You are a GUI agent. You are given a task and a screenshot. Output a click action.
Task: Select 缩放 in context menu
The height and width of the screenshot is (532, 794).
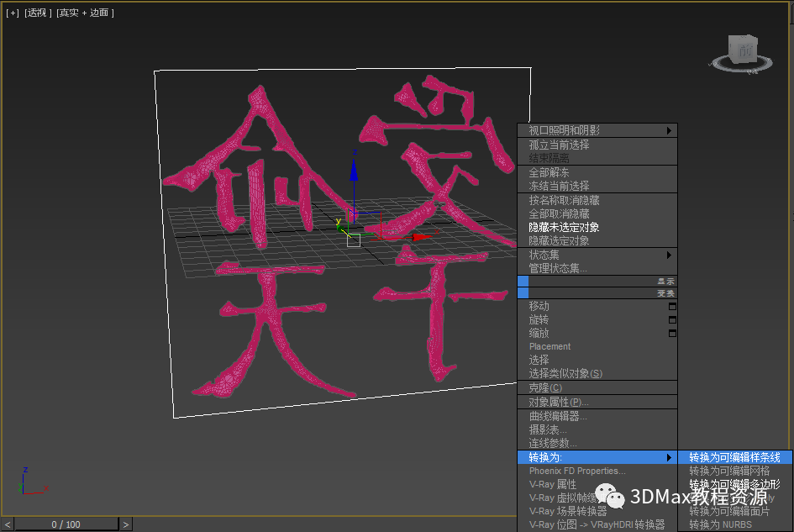[539, 334]
